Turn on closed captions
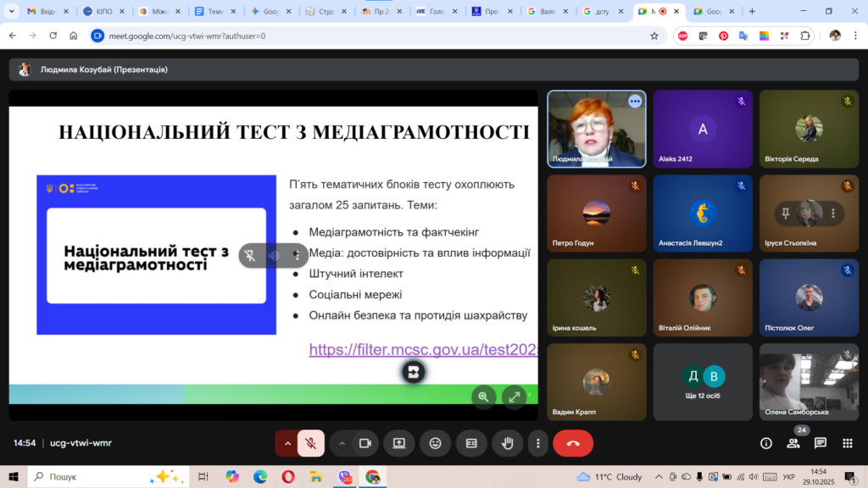The image size is (868, 488). 471,443
